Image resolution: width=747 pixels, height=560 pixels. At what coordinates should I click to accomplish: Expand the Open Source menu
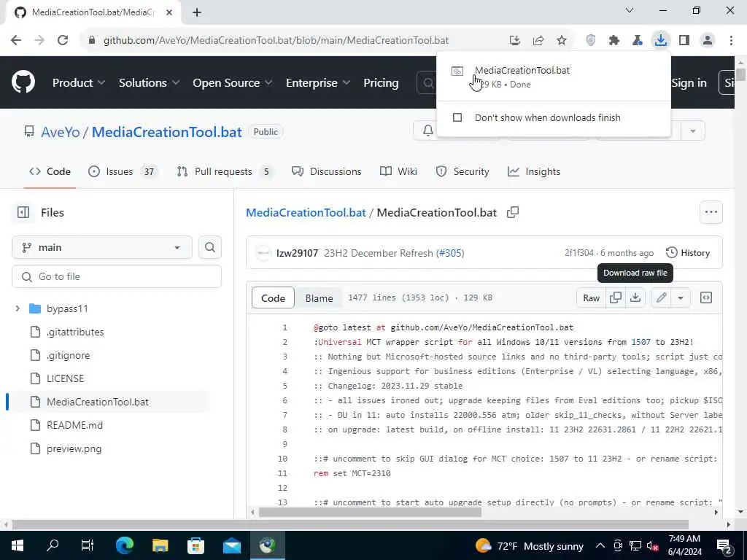click(233, 83)
